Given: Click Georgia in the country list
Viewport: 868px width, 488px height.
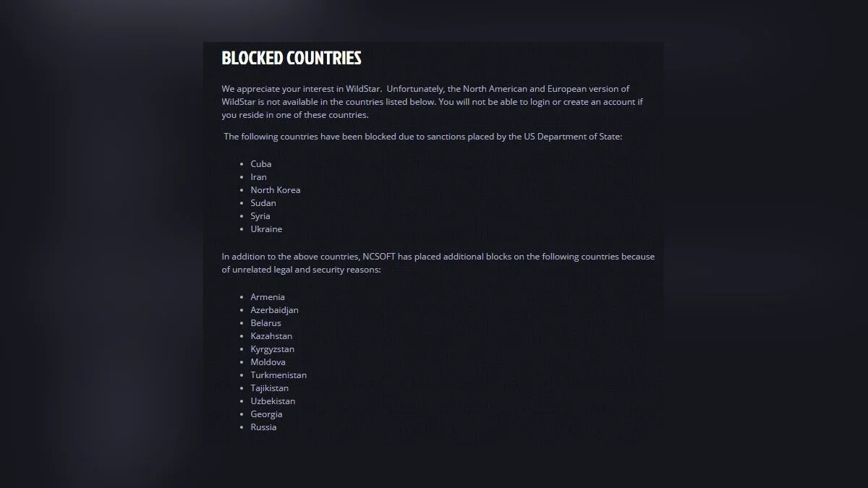Looking at the screenshot, I should pyautogui.click(x=266, y=414).
